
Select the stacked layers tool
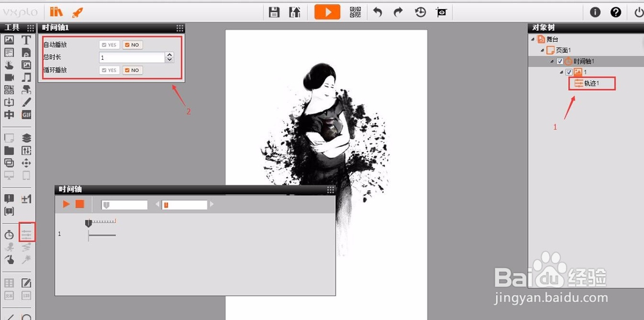26,138
